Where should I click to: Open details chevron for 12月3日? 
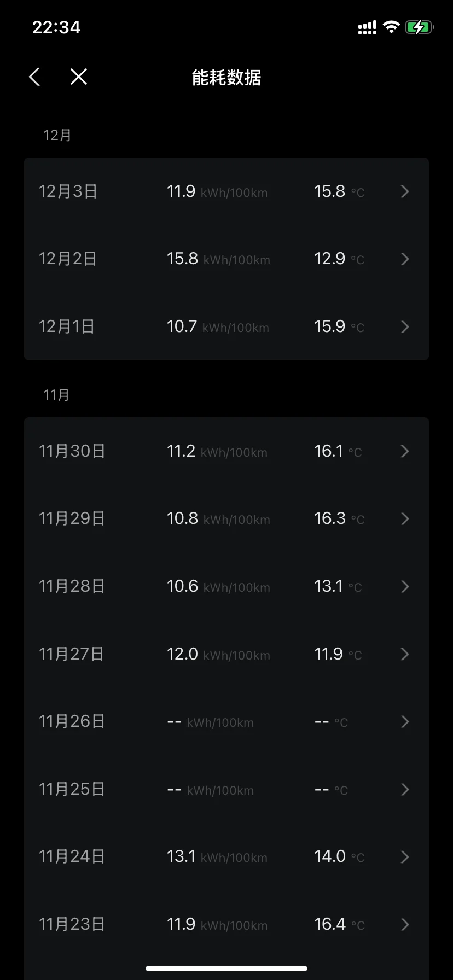[x=405, y=191]
